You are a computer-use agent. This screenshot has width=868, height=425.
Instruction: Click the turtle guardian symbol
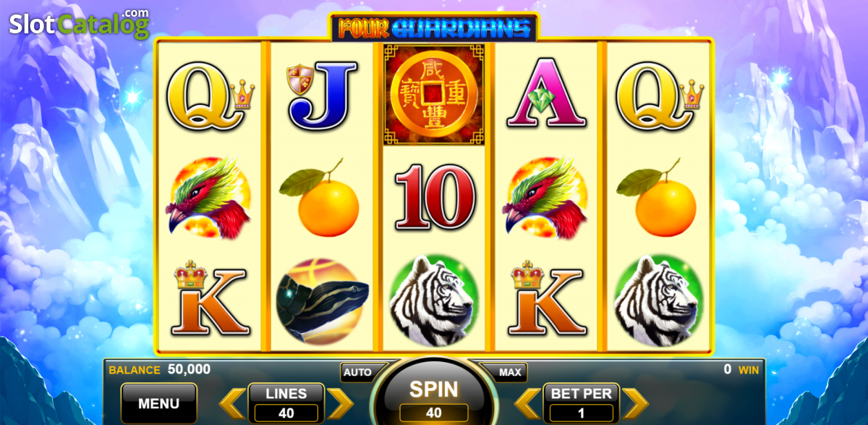click(x=323, y=300)
